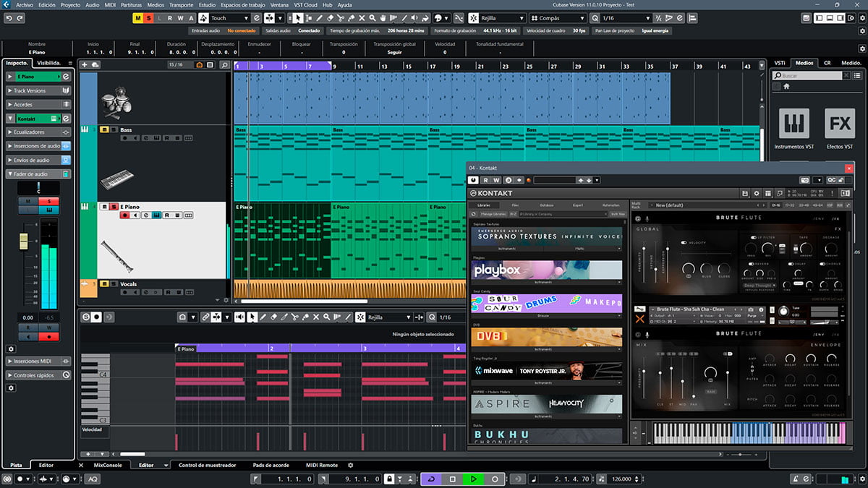Select the VSTi tab in right zone
The image size is (868, 488).
(779, 63)
